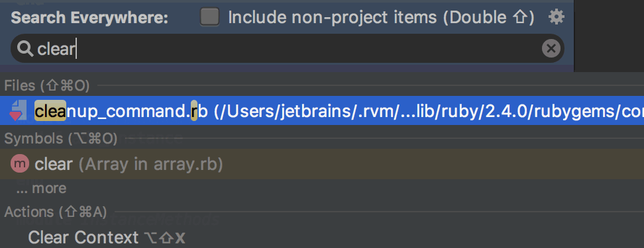Viewport: 644px width, 248px height.
Task: Click the Files section header
Action: pos(47,86)
